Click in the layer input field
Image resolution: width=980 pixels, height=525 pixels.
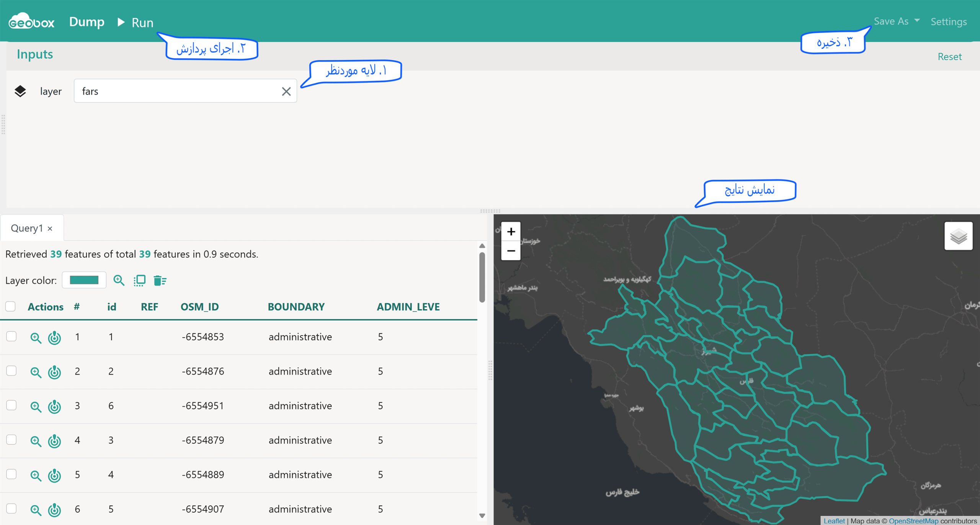[x=185, y=91]
